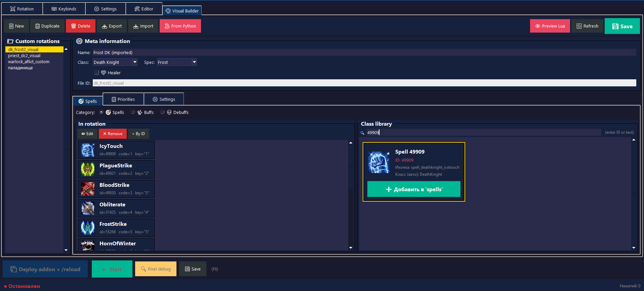Expand the Custom rotations list scroll arrow down

point(66,250)
